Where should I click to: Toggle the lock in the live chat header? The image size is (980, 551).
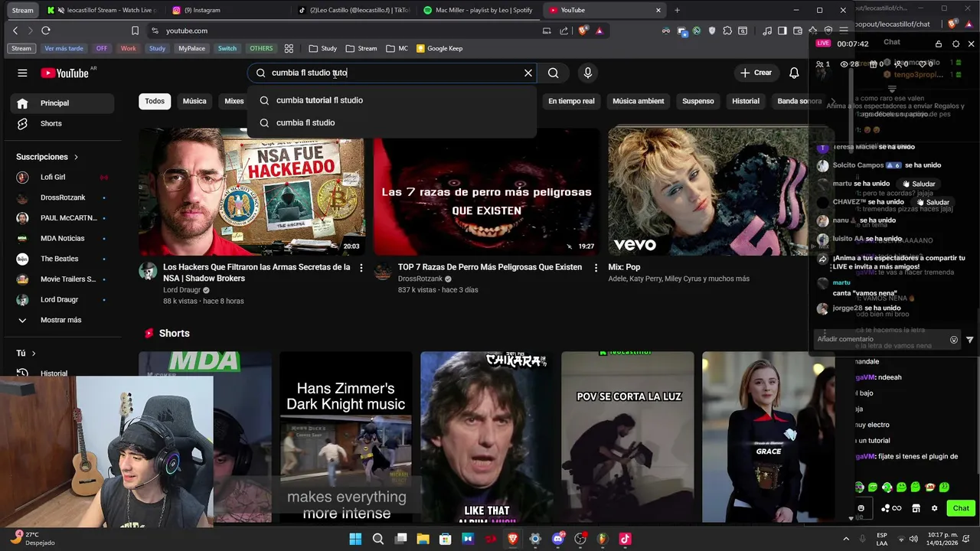(939, 44)
